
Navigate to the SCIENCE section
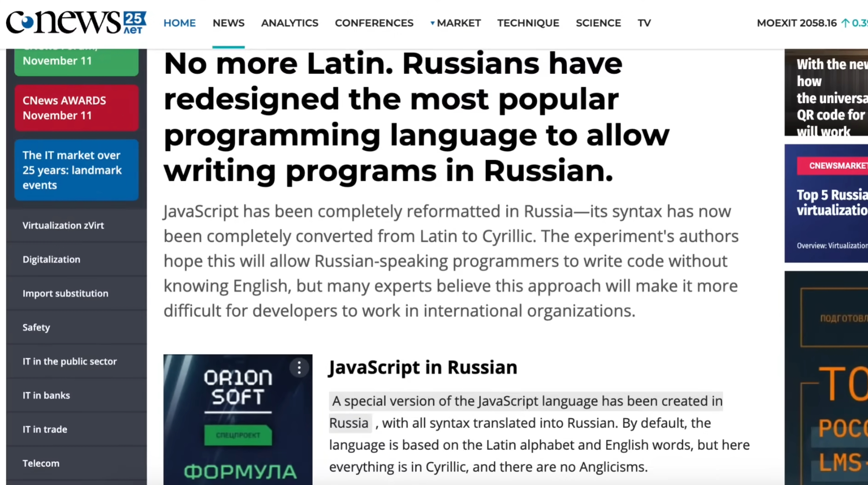pyautogui.click(x=598, y=23)
